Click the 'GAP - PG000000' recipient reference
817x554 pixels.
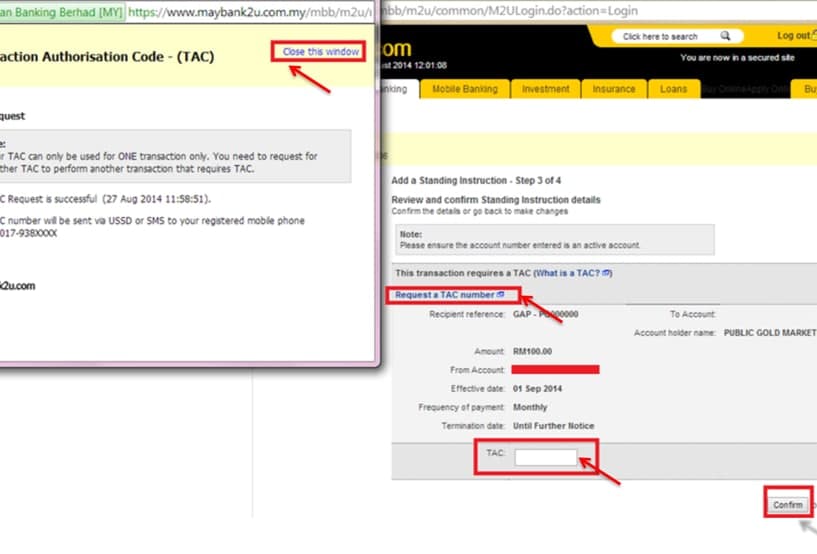[x=546, y=314]
